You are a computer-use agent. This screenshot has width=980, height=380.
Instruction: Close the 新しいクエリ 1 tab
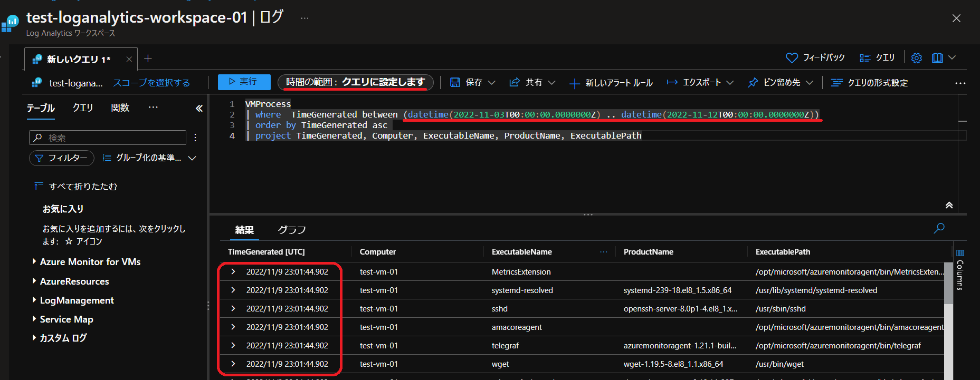[129, 59]
